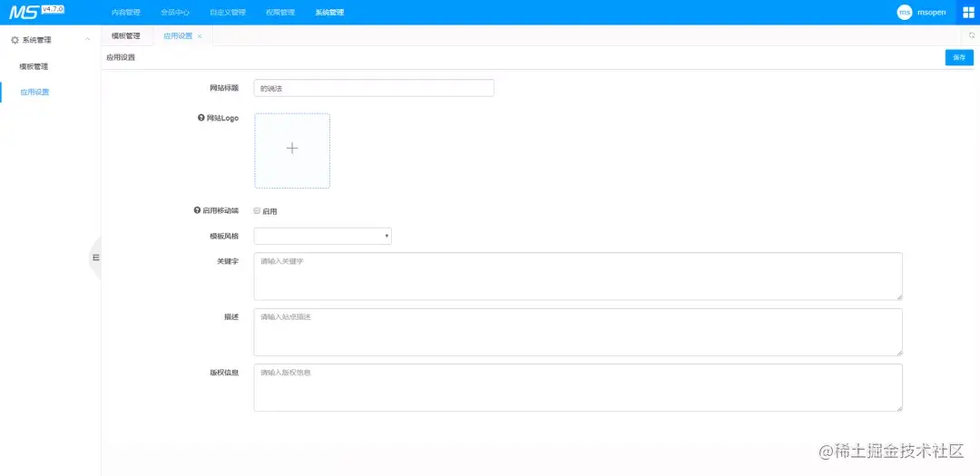Switch to the 模板管理 tab

[126, 35]
